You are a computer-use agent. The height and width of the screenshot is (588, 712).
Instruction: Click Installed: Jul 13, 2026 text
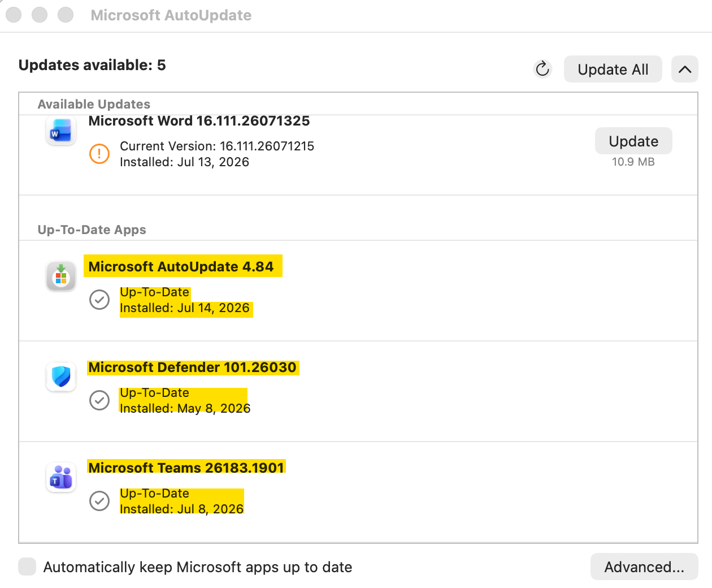point(184,162)
